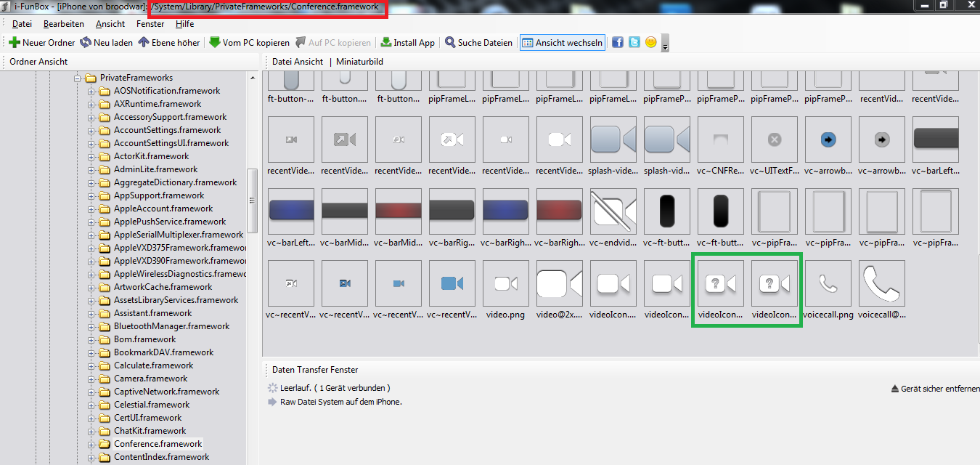Open the toolbar overflow dropdown arrow
The height and width of the screenshot is (465, 980).
(x=665, y=44)
